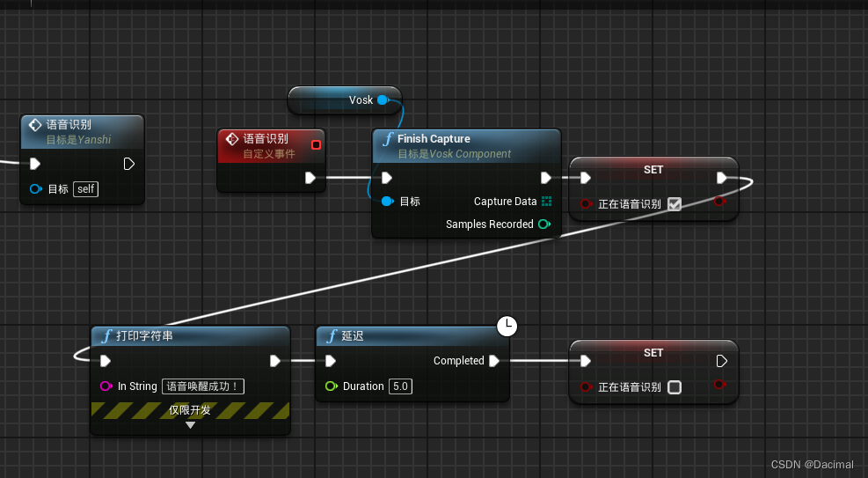Image resolution: width=868 pixels, height=478 pixels.
Task: Edit Duration value 5.0
Action: coord(400,386)
